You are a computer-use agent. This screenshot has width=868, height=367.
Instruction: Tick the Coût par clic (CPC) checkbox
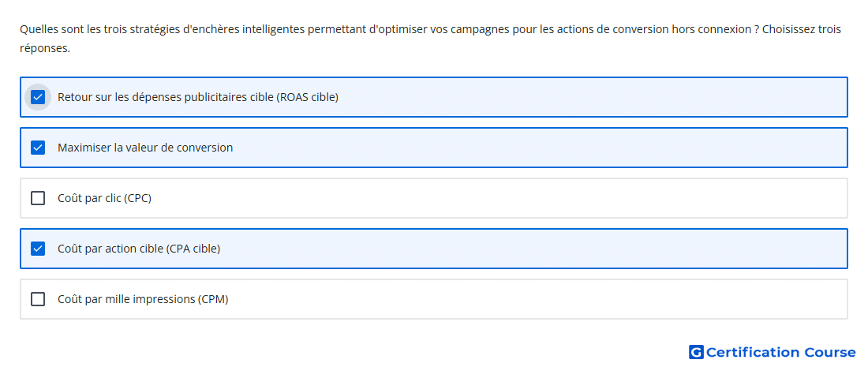(x=38, y=198)
